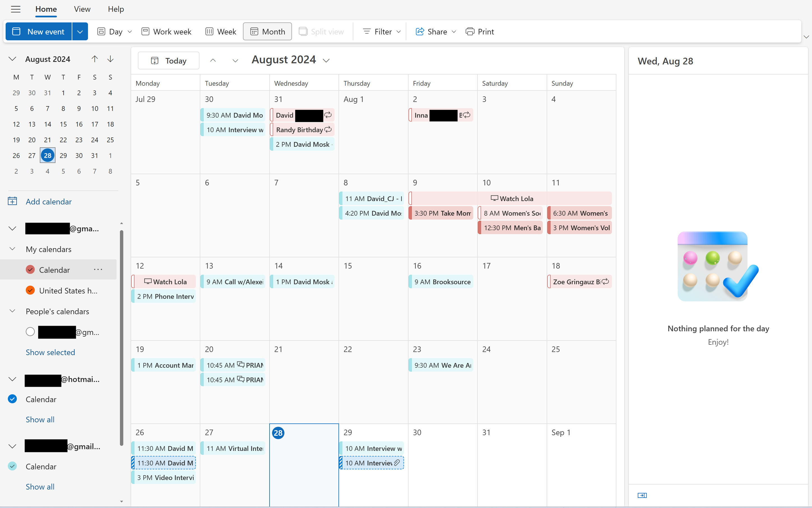Image resolution: width=812 pixels, height=508 pixels.
Task: Go to next month with down chevron
Action: [235, 60]
